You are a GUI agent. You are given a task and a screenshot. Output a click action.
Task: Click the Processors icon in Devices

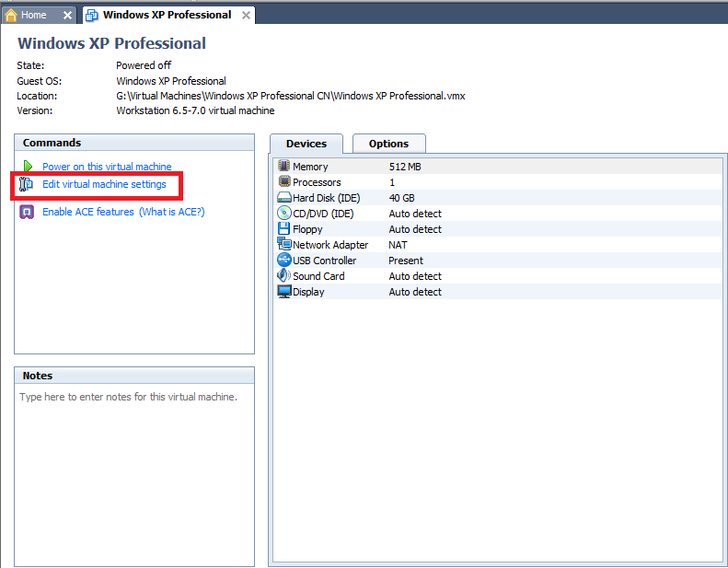pyautogui.click(x=284, y=182)
